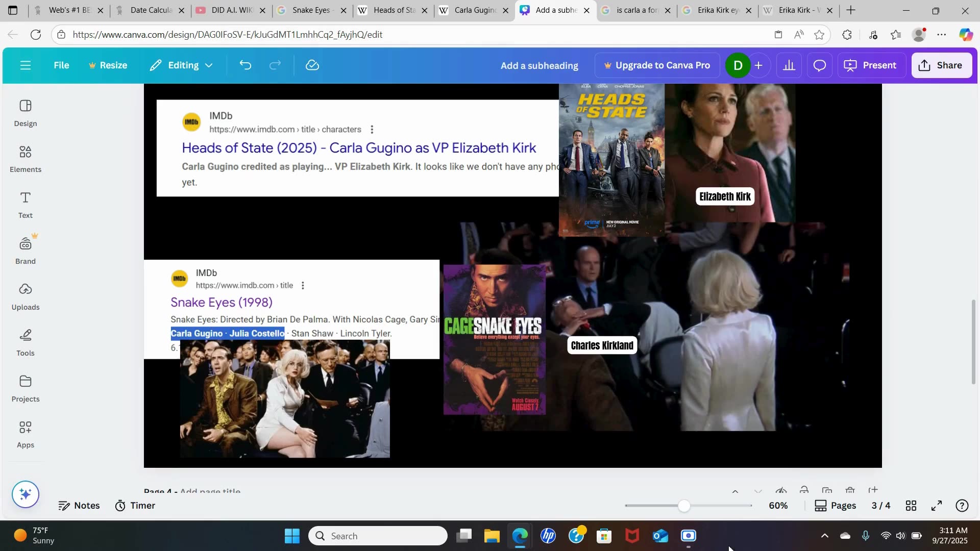
Task: Toggle fullscreen mode
Action: click(937, 506)
